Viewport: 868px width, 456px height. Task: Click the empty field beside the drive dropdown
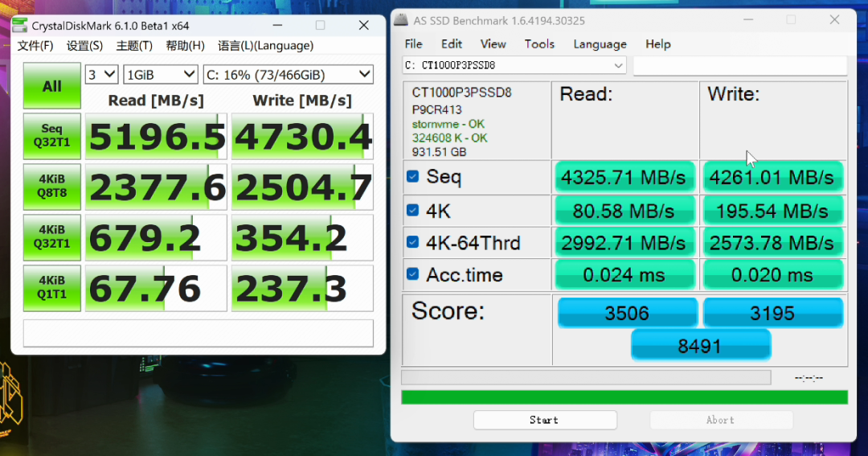coord(740,65)
